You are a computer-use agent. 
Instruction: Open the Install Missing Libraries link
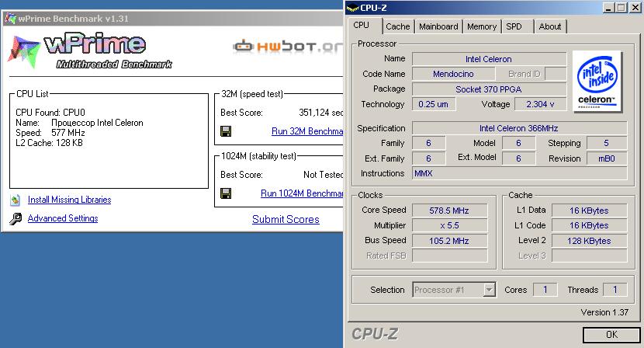pos(69,200)
